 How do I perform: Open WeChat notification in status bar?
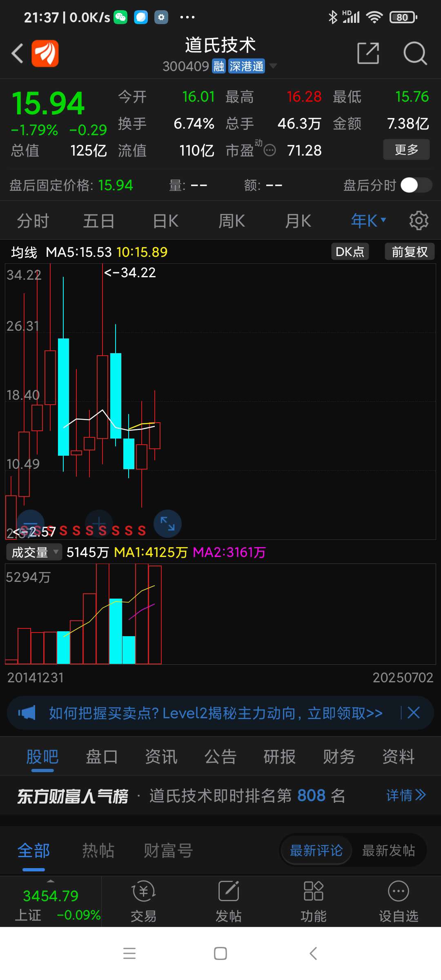click(120, 17)
